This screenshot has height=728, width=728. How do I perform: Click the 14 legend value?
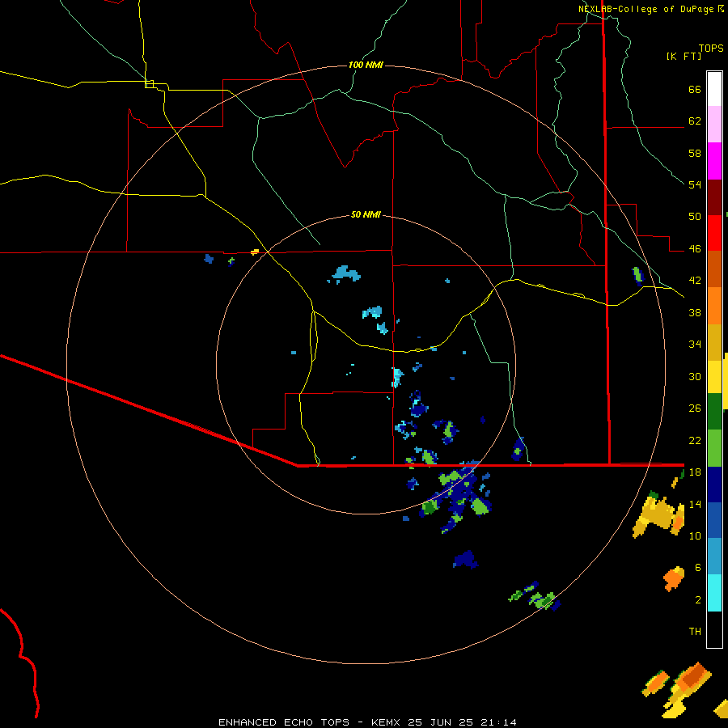pos(695,504)
